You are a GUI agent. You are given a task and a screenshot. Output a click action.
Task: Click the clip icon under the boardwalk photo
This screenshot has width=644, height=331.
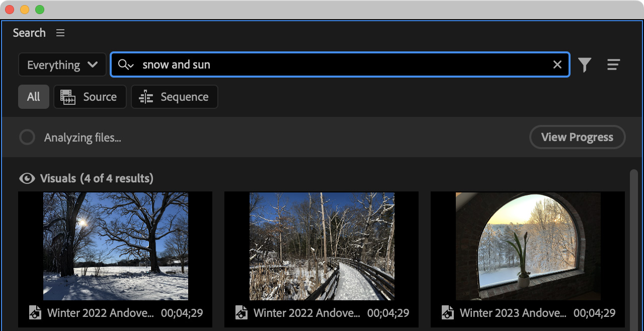click(241, 313)
